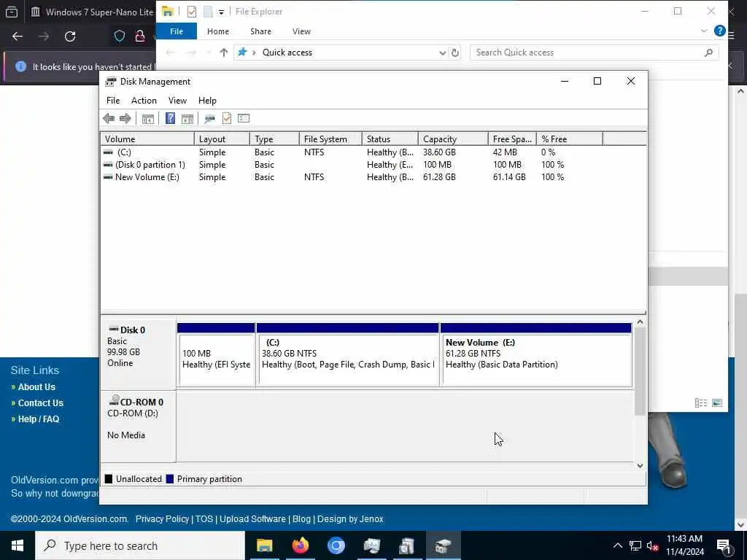747x560 pixels.
Task: Click the File System column header
Action: point(330,139)
